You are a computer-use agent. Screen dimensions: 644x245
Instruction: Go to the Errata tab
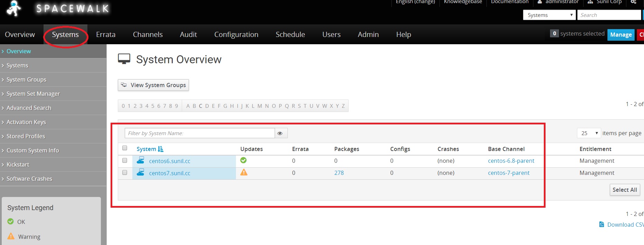[x=106, y=35]
